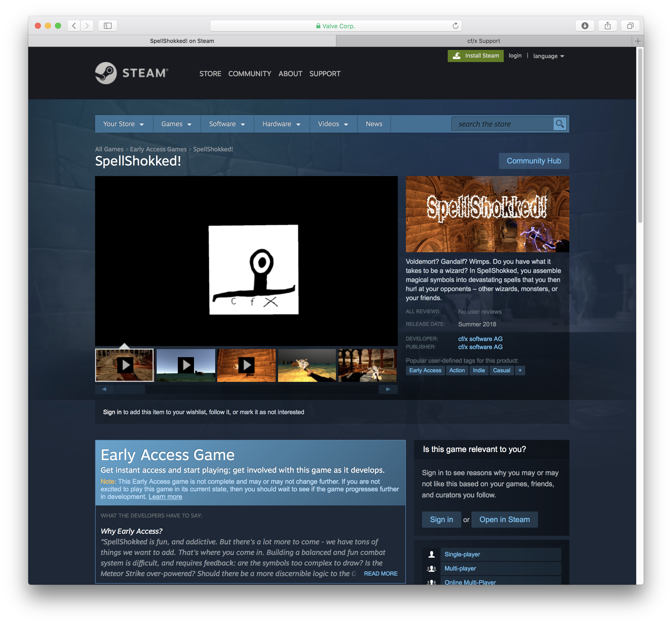Open developer cf/x software AG link
This screenshot has width=672, height=625.
coord(480,339)
